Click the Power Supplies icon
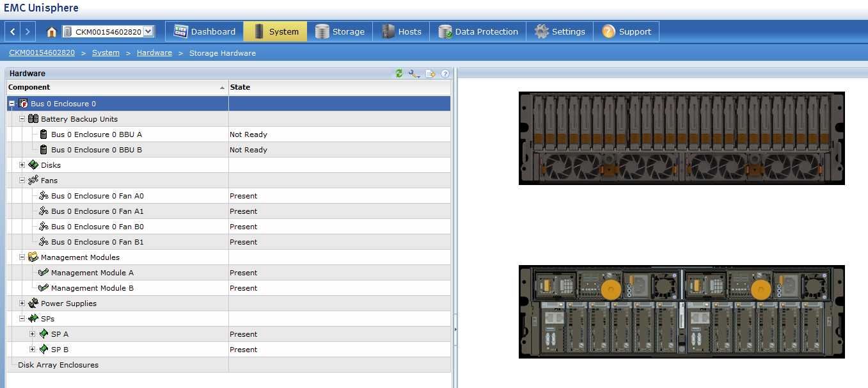This screenshot has width=868, height=388. point(33,303)
